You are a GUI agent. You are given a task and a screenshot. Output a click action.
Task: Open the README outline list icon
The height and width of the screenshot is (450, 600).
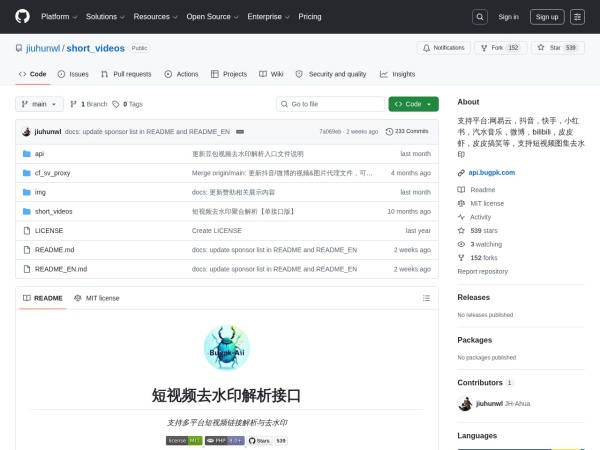[426, 298]
